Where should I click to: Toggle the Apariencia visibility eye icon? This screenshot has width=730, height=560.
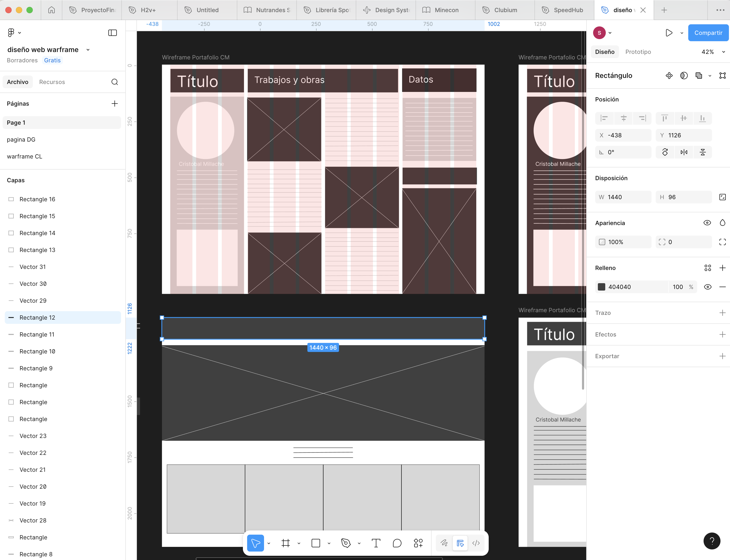click(707, 223)
